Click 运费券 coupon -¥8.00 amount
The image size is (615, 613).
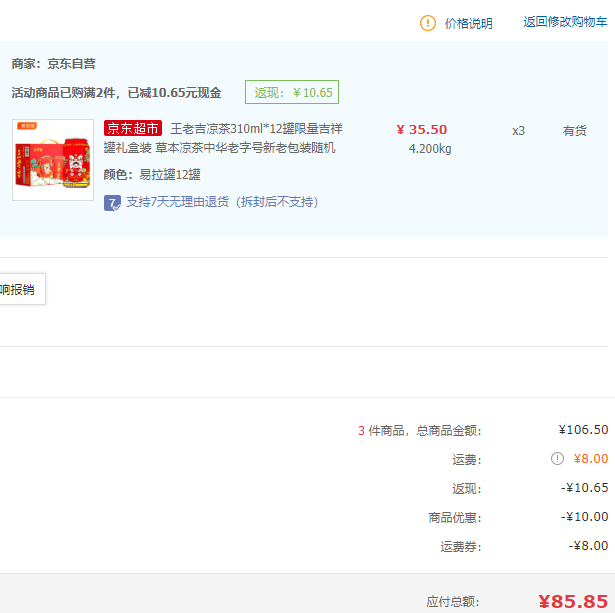[588, 546]
